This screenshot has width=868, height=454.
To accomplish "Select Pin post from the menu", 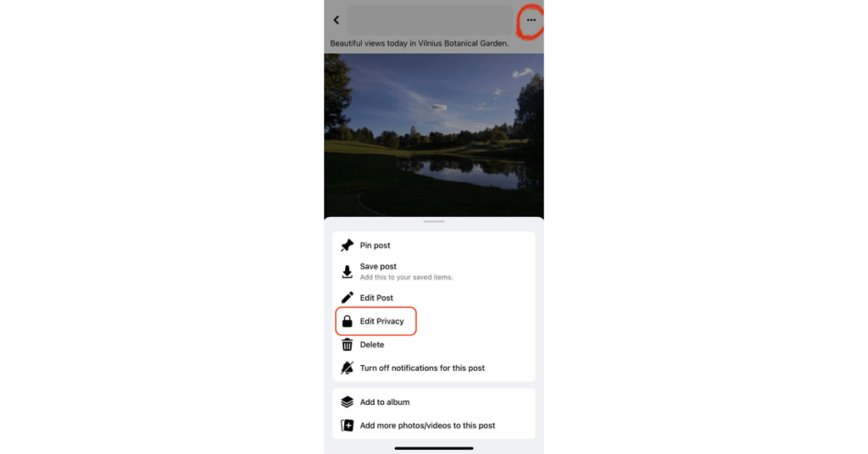I will pos(433,245).
